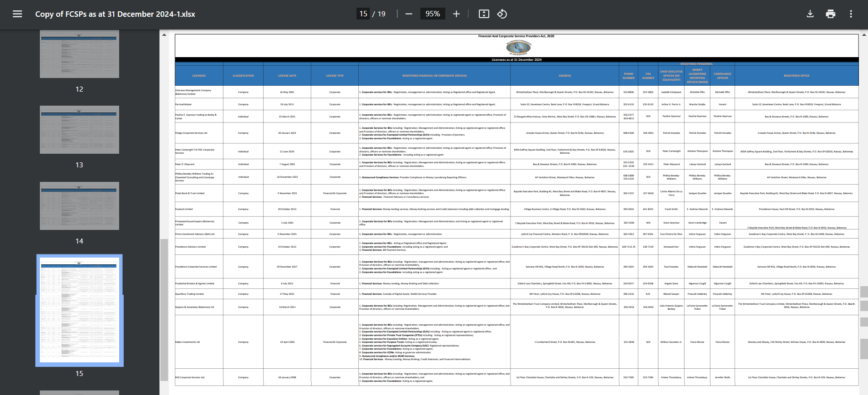The width and height of the screenshot is (868, 395).
Task: Click the CLASSIFICATION column header
Action: coord(243,76)
